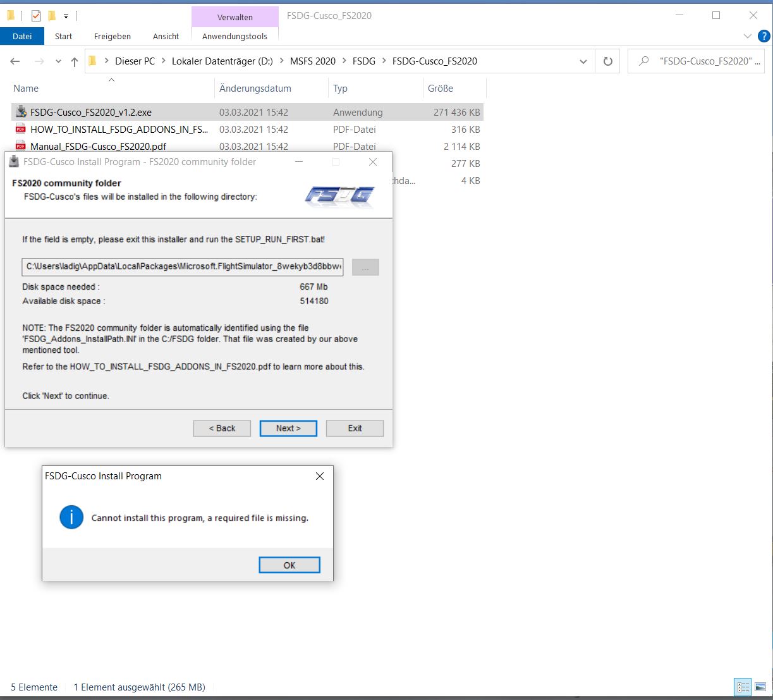The image size is (773, 700).
Task: Click the New Folder quick access icon
Action: point(52,16)
